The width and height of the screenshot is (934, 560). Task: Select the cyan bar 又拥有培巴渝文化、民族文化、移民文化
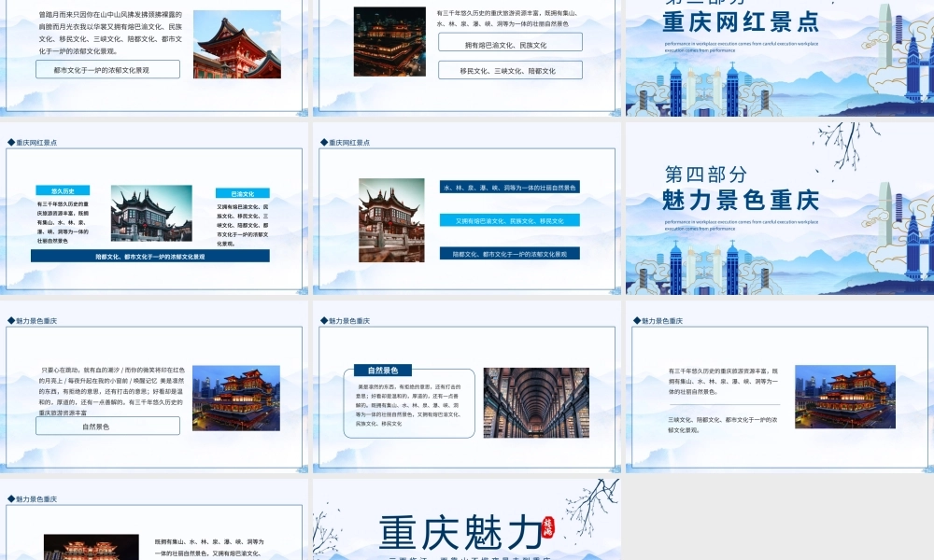pos(510,220)
